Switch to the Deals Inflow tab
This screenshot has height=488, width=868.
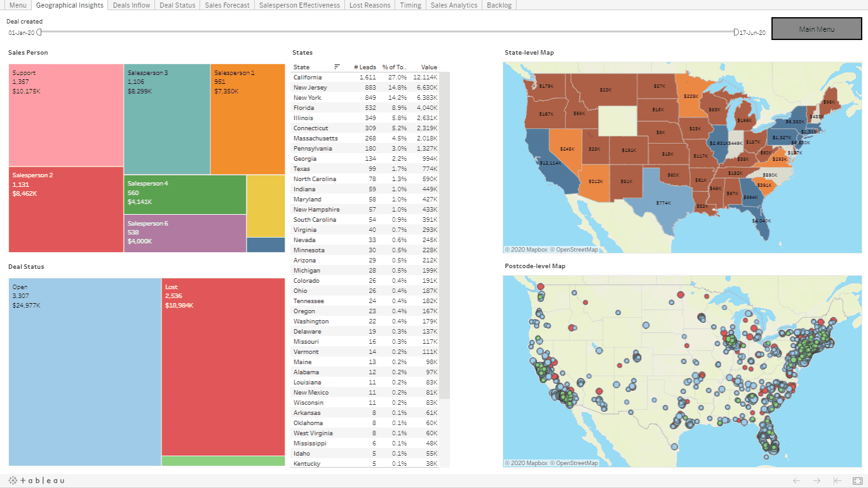[132, 5]
